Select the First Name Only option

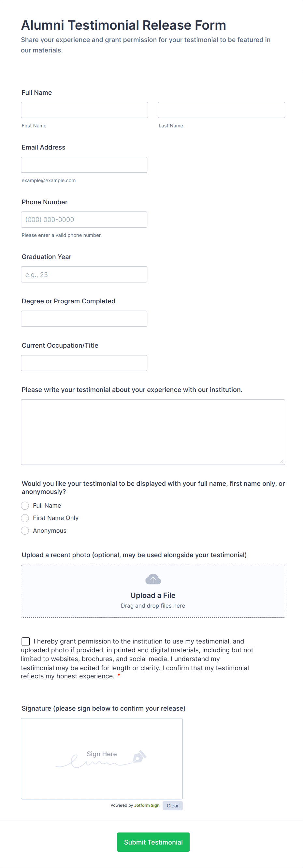coord(25,518)
